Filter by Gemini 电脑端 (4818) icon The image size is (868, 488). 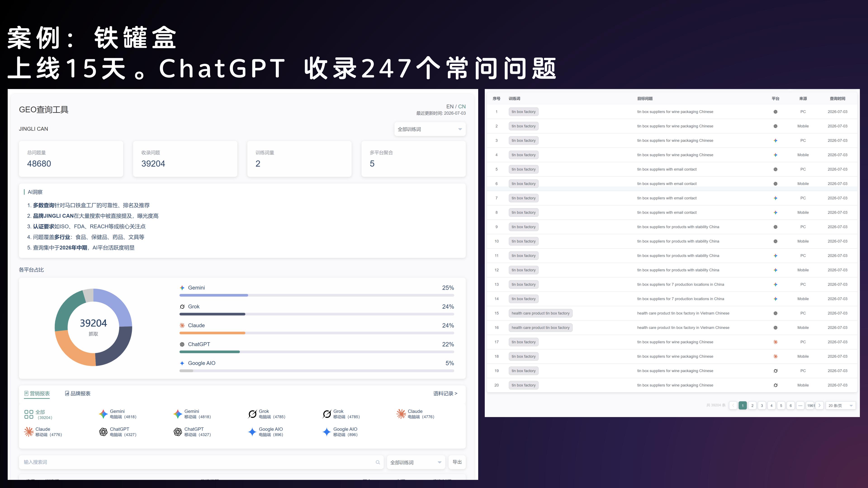[104, 414]
